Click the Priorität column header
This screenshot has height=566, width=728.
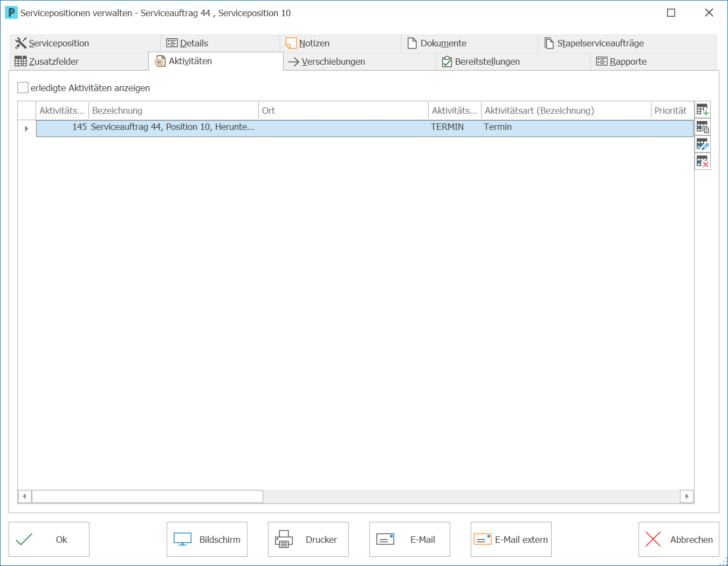[x=672, y=111]
